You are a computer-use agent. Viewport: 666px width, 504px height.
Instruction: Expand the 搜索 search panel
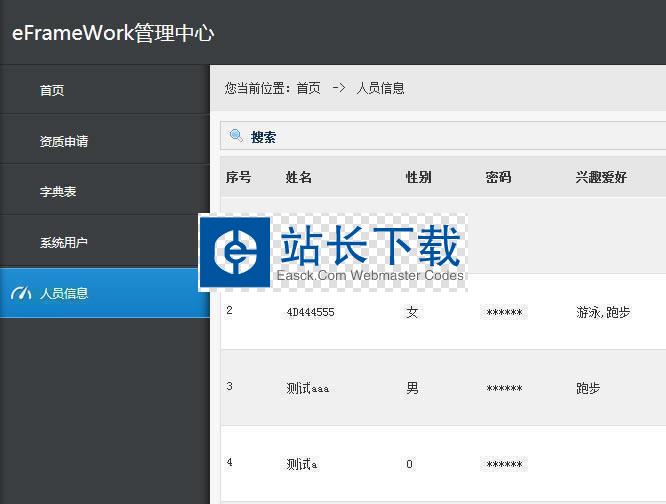click(x=264, y=137)
